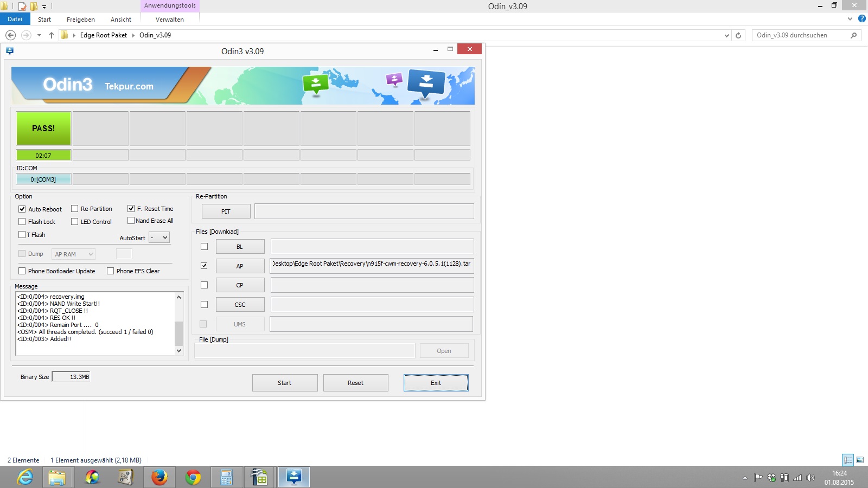
Task: Click the New Folder quick access icon
Action: [34, 7]
